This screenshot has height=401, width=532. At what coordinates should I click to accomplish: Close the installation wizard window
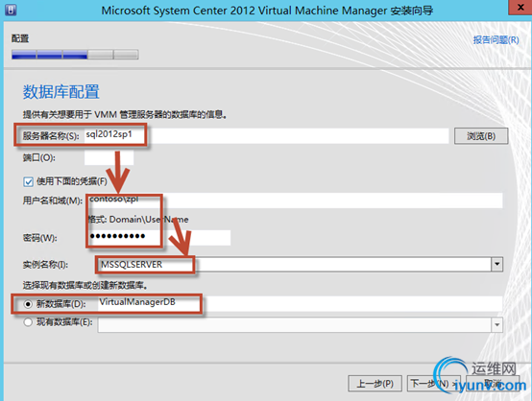(x=520, y=7)
